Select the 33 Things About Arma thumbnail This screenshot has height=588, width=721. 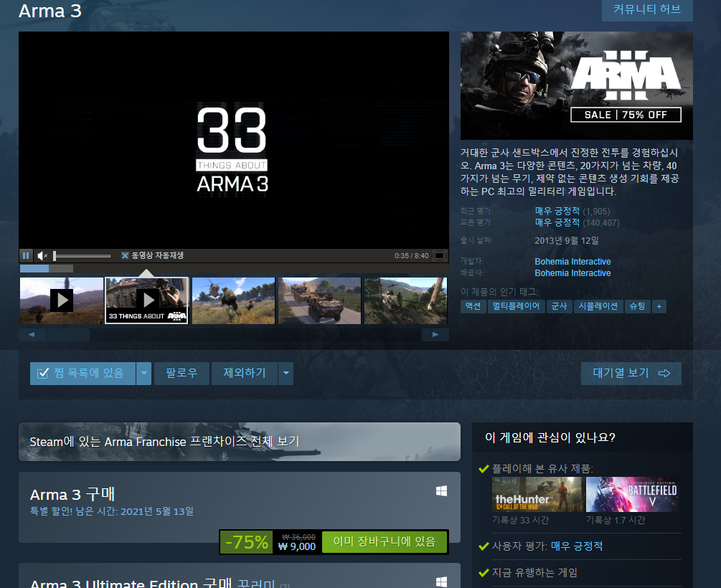[147, 300]
